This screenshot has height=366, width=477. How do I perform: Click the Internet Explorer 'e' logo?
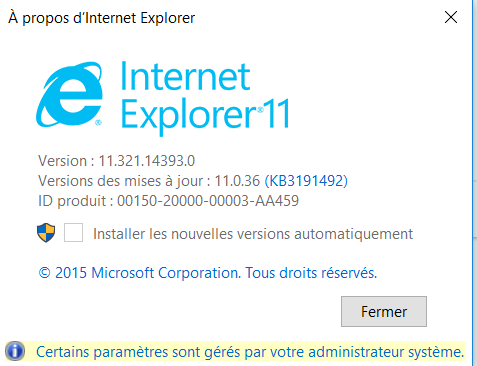(x=69, y=94)
